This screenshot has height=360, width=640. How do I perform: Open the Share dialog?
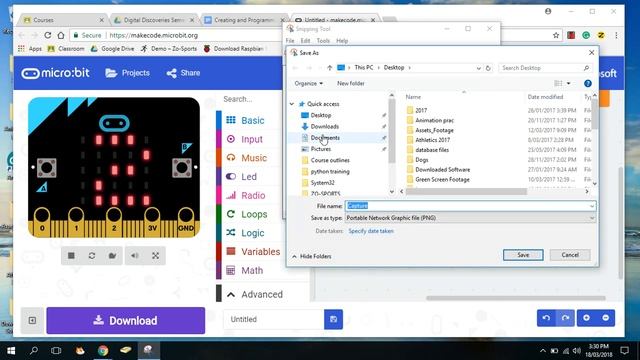pyautogui.click(x=183, y=73)
